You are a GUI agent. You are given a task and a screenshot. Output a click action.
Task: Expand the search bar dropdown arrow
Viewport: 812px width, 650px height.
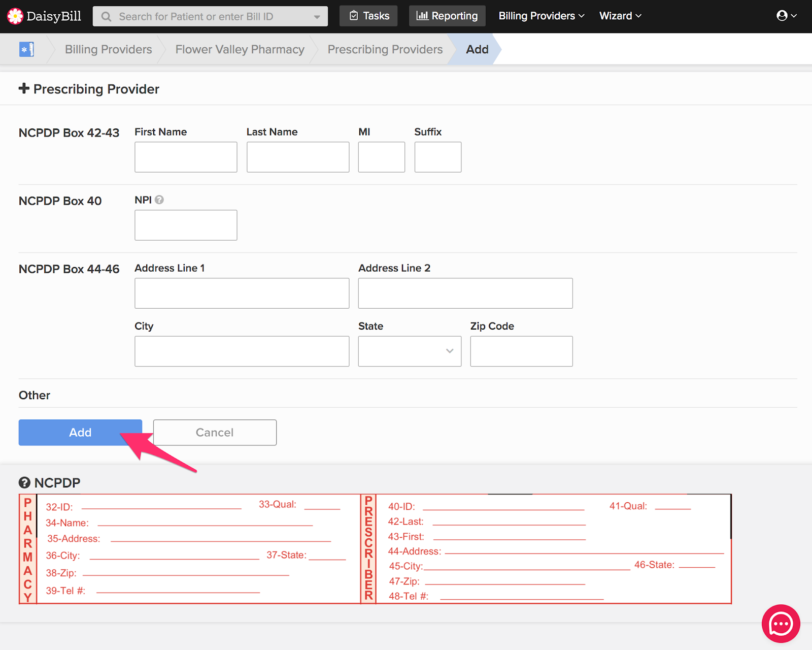[317, 17]
